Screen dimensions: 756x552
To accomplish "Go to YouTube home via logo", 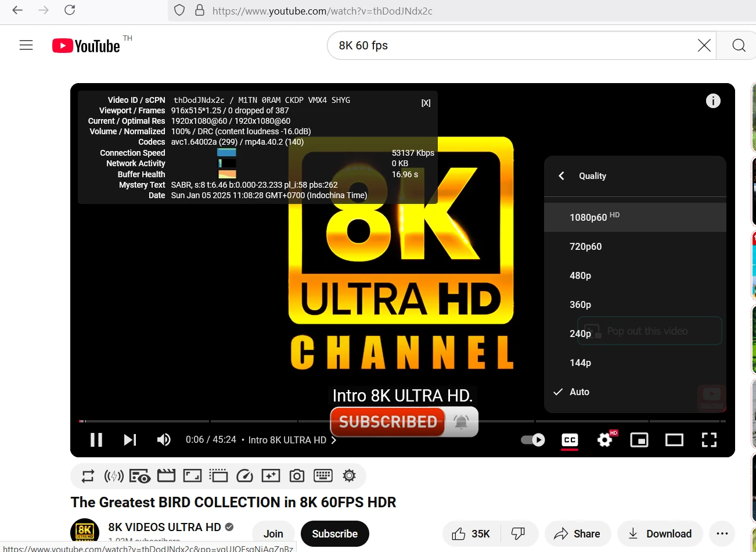I will pos(87,46).
